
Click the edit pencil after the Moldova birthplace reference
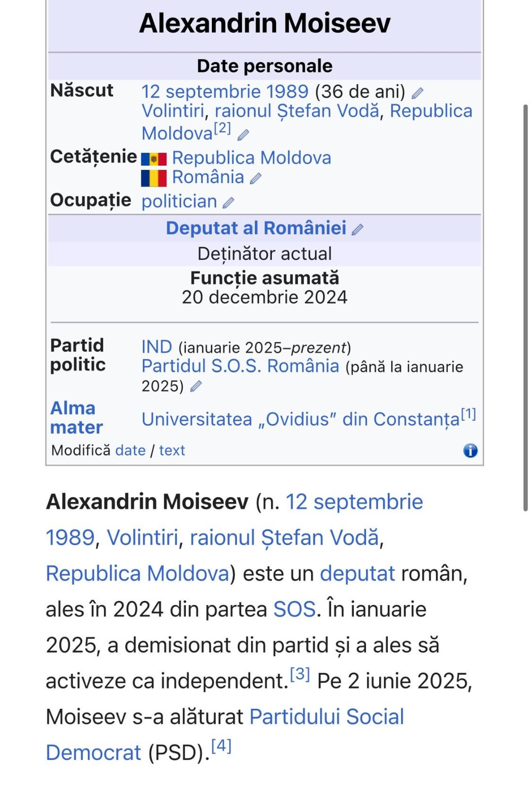(x=243, y=135)
